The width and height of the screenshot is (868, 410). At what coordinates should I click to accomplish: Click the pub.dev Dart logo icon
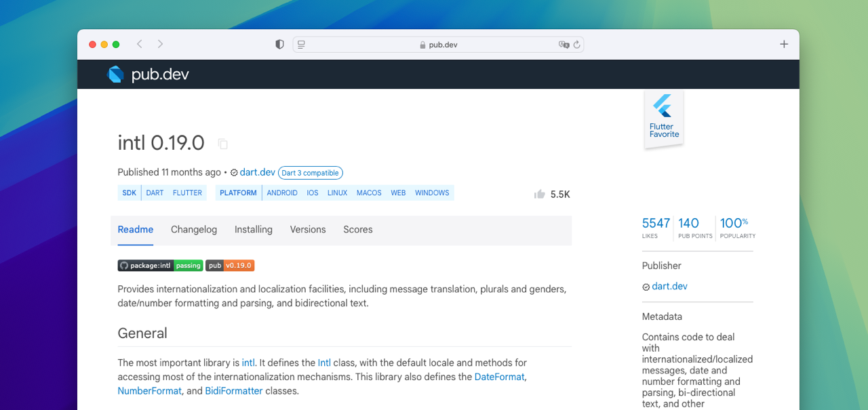(x=116, y=75)
